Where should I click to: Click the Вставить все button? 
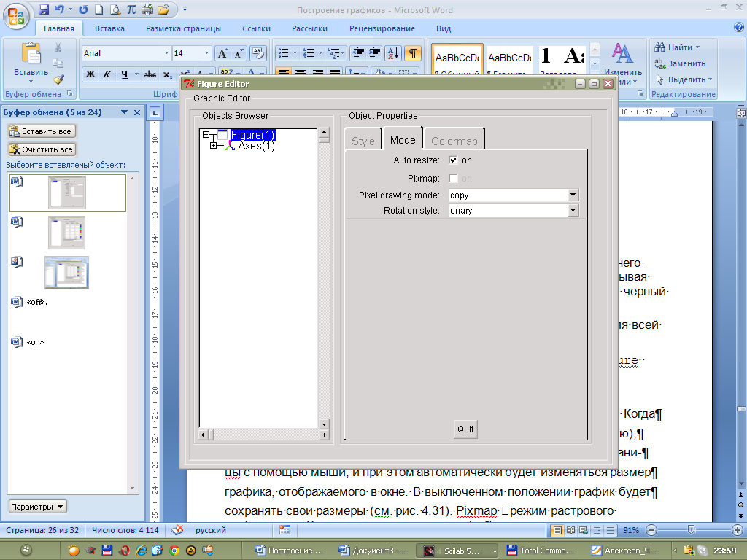click(41, 131)
